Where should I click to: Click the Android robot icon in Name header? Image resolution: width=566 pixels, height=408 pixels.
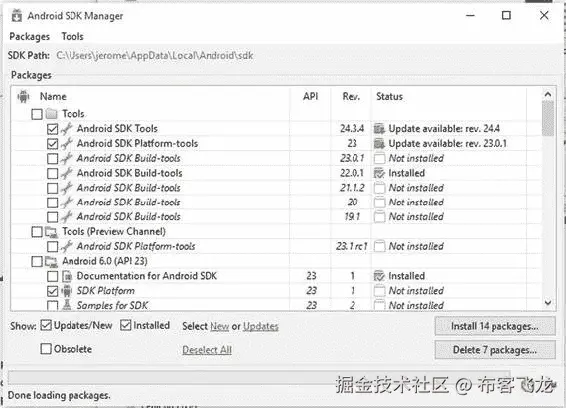pyautogui.click(x=23, y=96)
